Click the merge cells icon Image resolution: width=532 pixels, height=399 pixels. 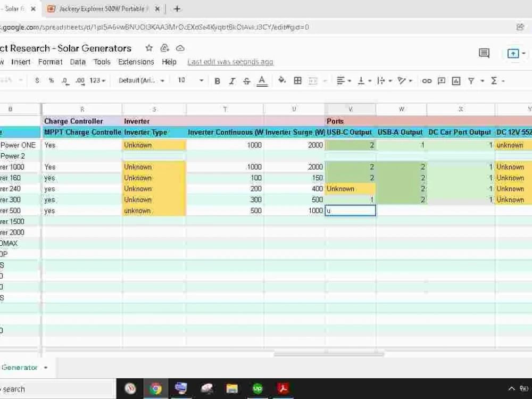tap(312, 81)
